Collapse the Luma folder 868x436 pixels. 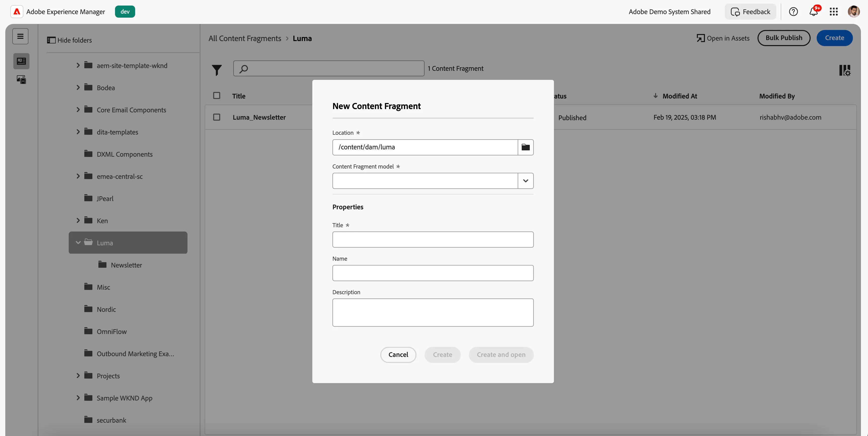point(78,243)
